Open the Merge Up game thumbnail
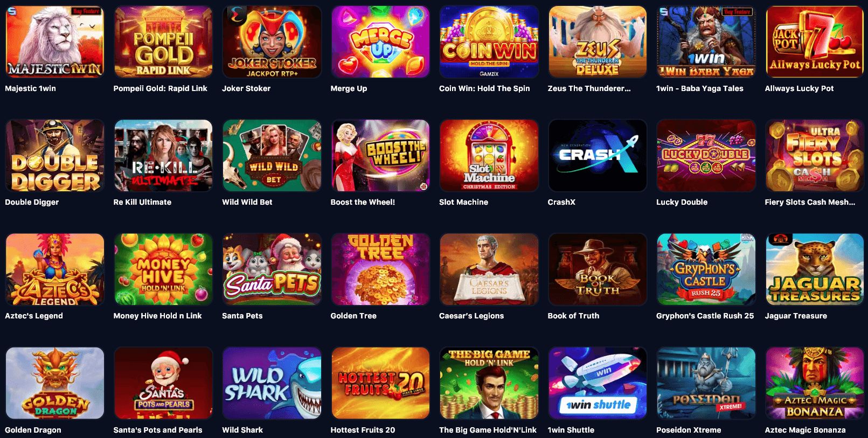The width and height of the screenshot is (868, 438). click(x=380, y=41)
